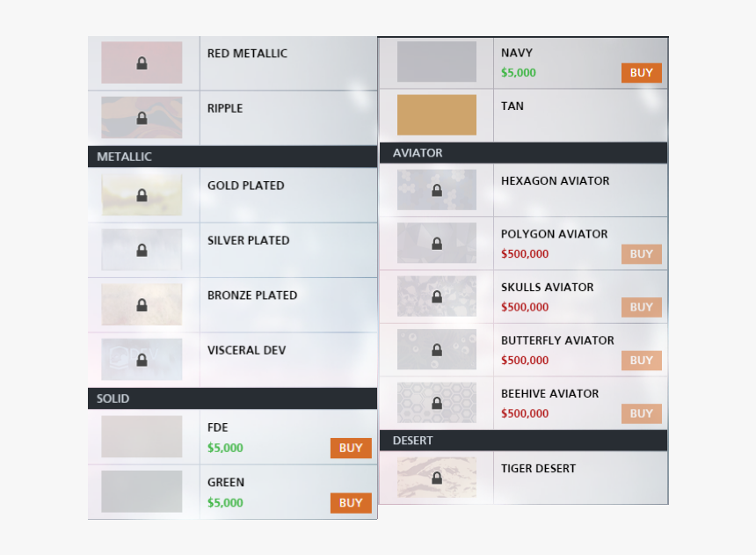Click the lock icon on Red Metallic
The image size is (756, 555).
tap(142, 63)
